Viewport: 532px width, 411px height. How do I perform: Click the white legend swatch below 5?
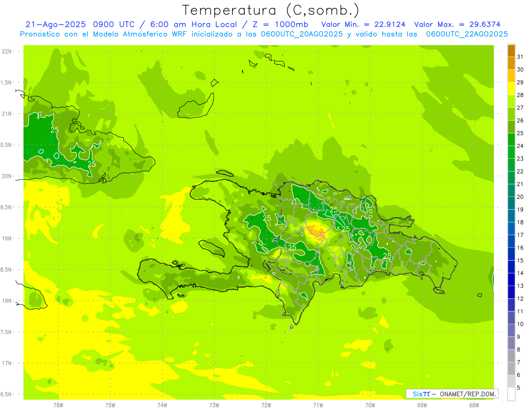pos(511,394)
